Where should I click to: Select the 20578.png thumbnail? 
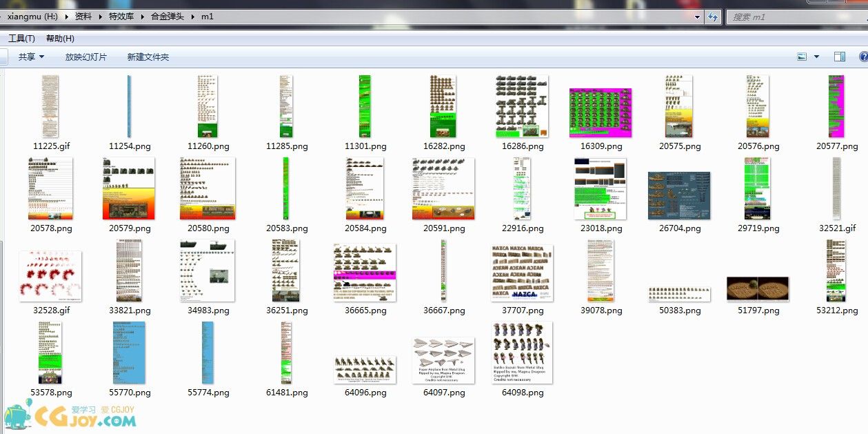coord(51,188)
